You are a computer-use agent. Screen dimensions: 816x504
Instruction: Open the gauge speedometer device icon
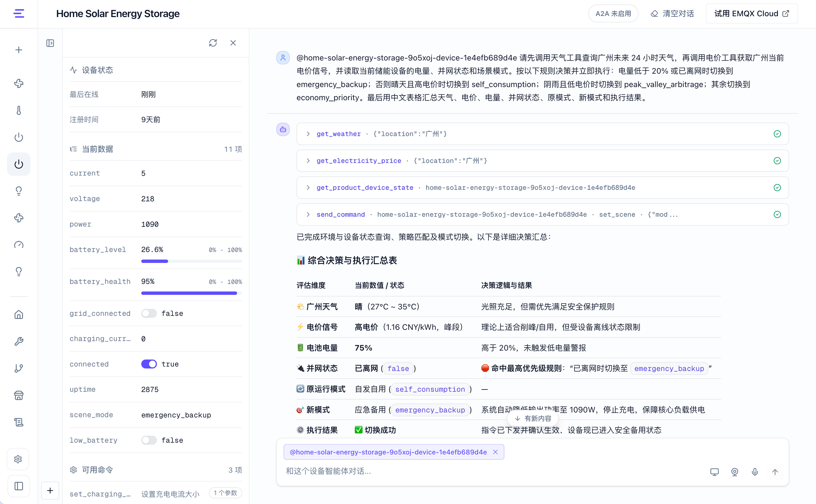(19, 245)
